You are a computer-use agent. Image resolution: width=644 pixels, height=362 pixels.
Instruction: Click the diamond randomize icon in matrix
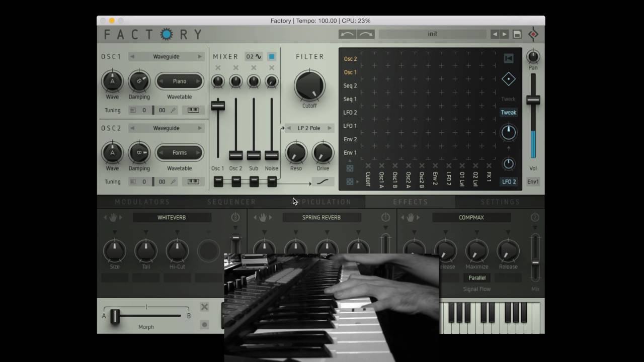click(508, 79)
